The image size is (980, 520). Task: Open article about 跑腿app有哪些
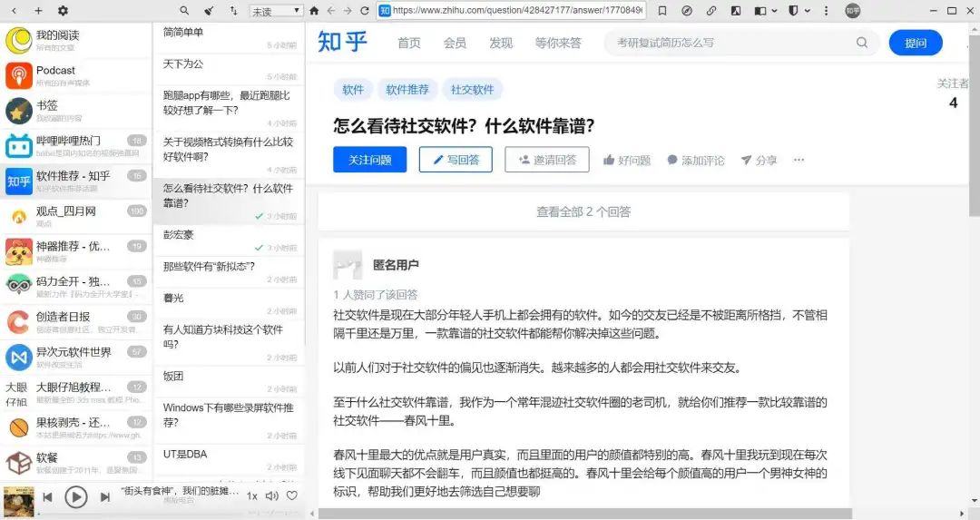click(x=229, y=107)
